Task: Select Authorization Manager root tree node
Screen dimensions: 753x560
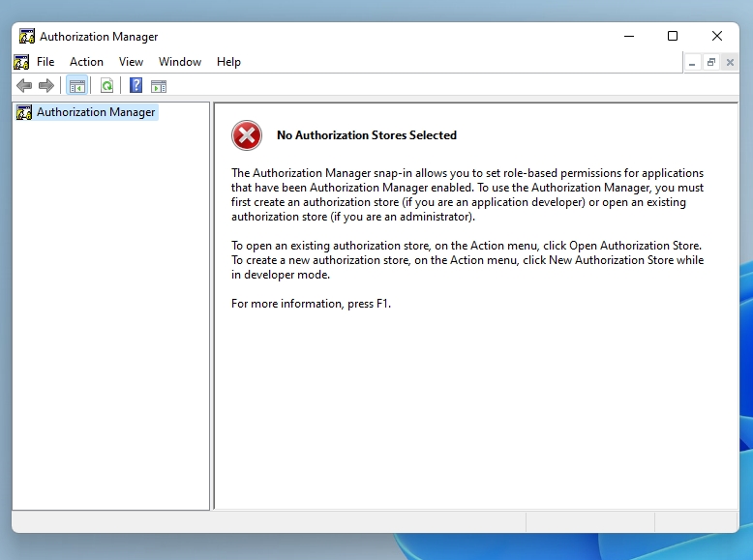Action: tap(96, 112)
